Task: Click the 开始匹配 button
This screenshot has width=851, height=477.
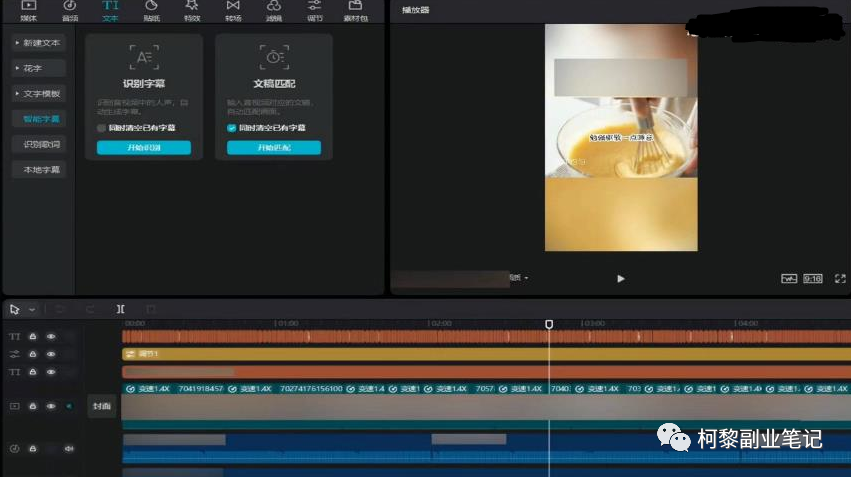Action: pos(273,148)
